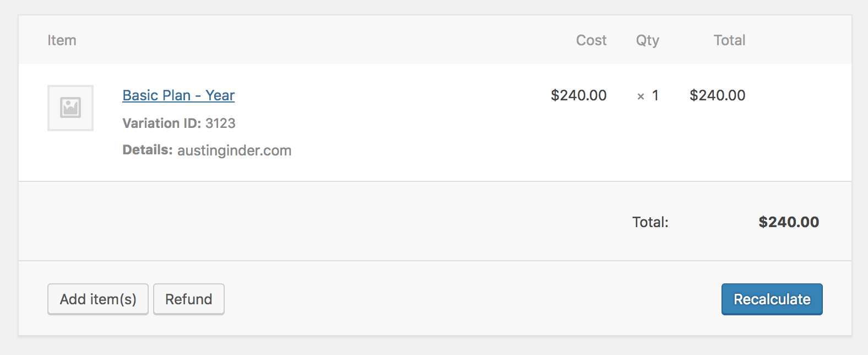This screenshot has height=355, width=868.
Task: Select the $240.00 line item cost
Action: tap(579, 95)
